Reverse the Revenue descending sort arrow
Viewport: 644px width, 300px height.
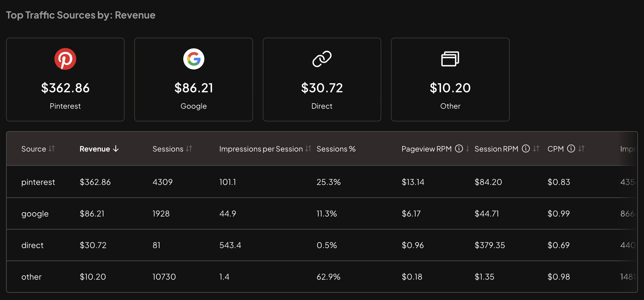116,148
